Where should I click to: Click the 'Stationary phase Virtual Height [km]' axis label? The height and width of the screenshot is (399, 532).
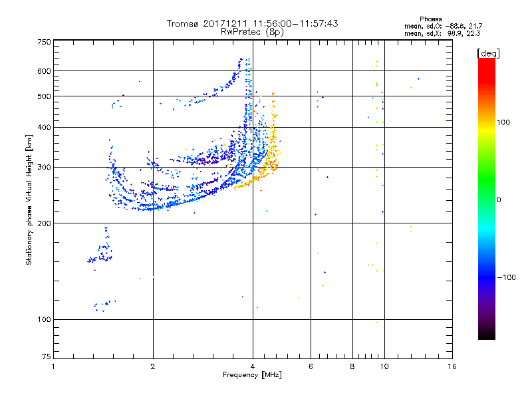click(x=29, y=199)
